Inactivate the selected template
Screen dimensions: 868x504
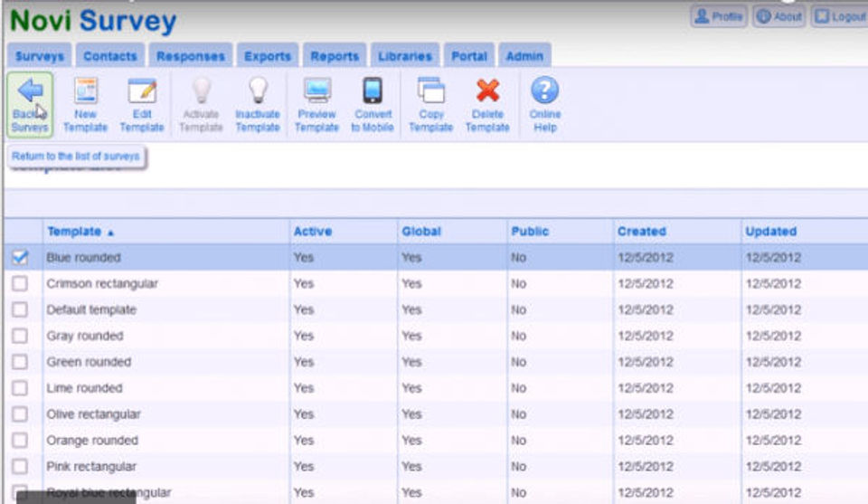pos(258,105)
